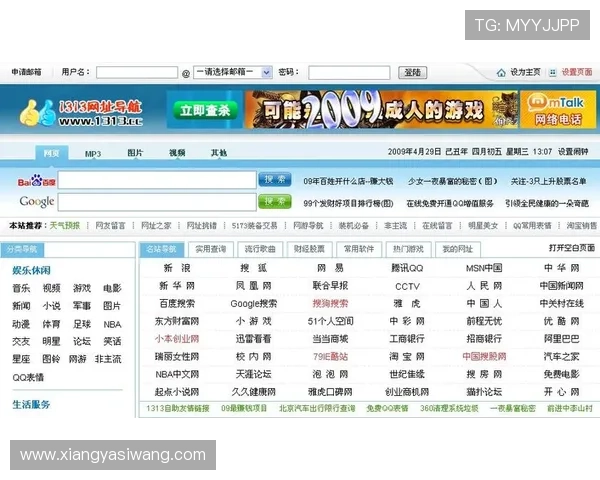Open the 淘宝网 link
Screen dimensions: 600x480
click(407, 357)
